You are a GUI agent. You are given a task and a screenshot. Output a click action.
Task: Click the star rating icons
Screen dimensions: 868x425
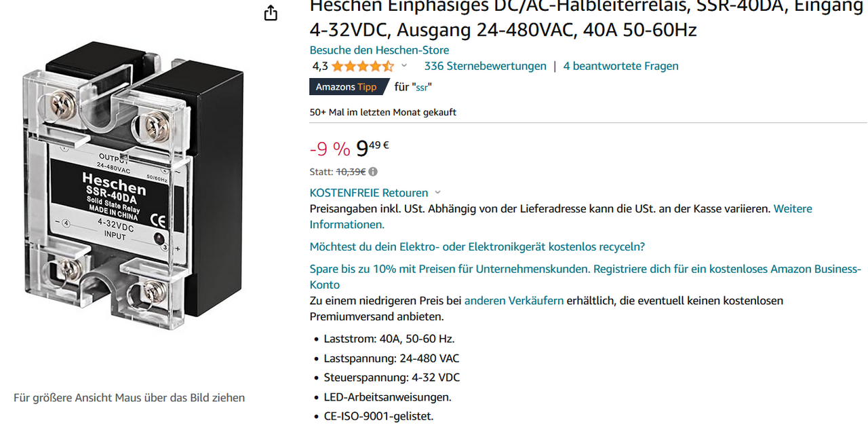click(x=362, y=67)
